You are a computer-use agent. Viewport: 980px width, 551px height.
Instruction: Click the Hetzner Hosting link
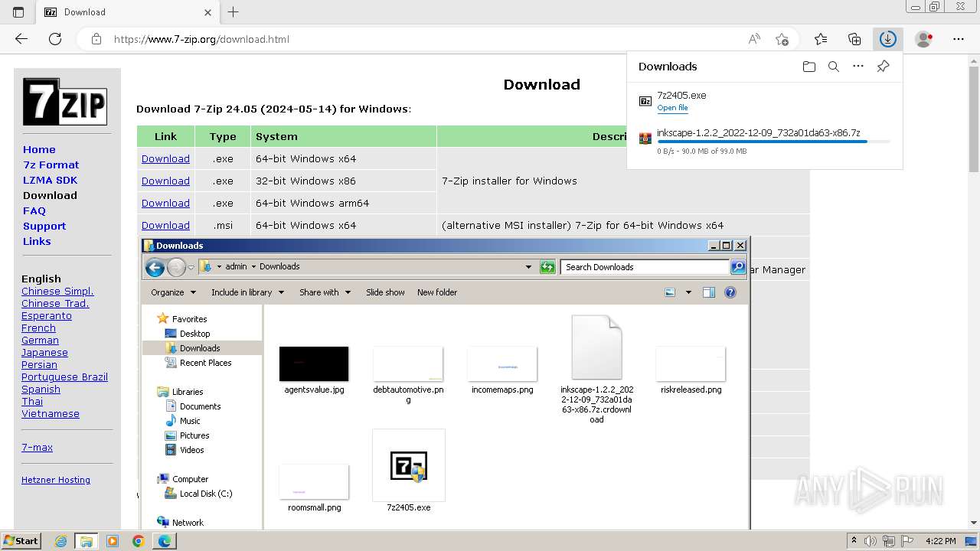(56, 480)
